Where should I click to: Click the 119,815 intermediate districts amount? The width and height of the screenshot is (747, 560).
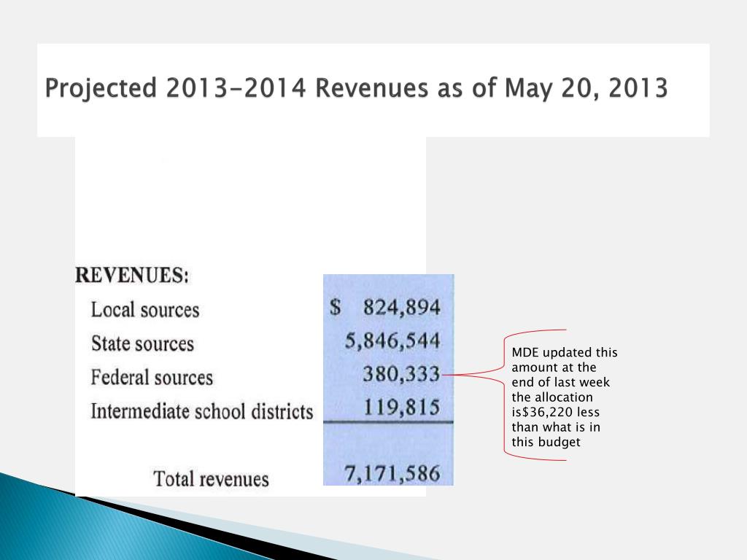(402, 407)
